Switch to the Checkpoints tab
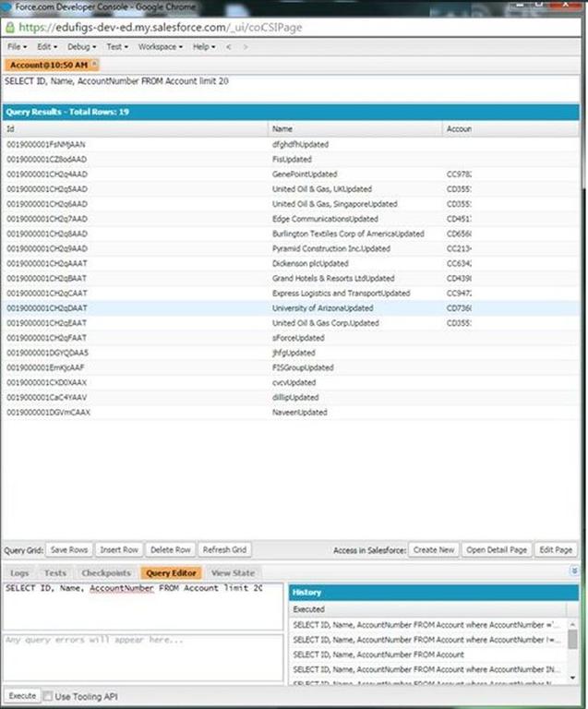The height and width of the screenshot is (709, 588). (x=106, y=573)
